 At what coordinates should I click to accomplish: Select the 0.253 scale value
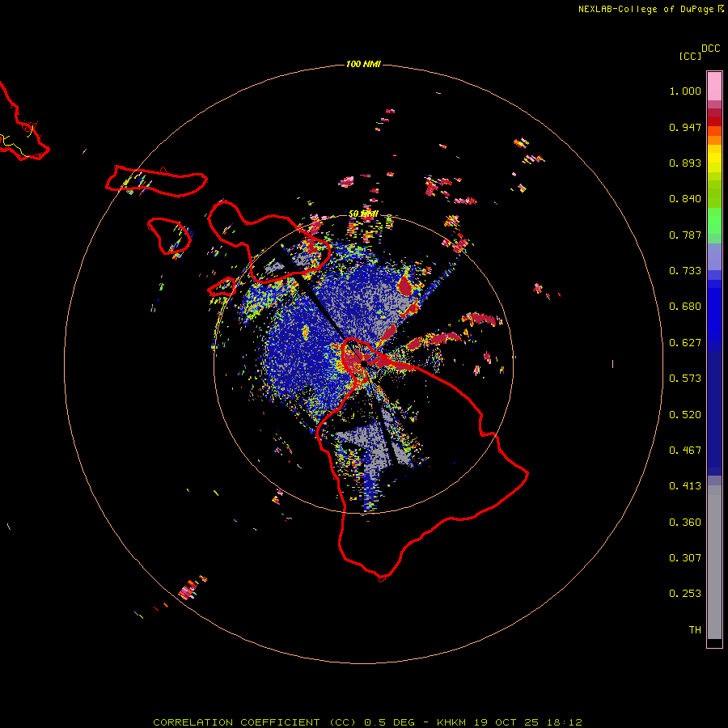685,594
